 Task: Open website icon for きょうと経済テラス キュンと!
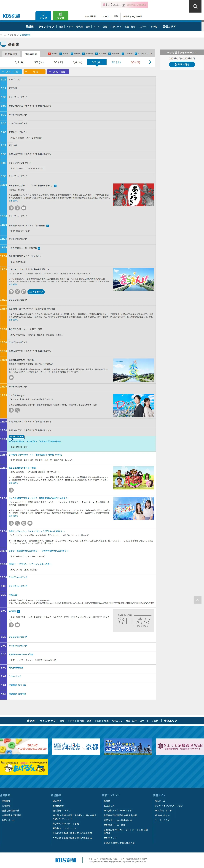11,523
